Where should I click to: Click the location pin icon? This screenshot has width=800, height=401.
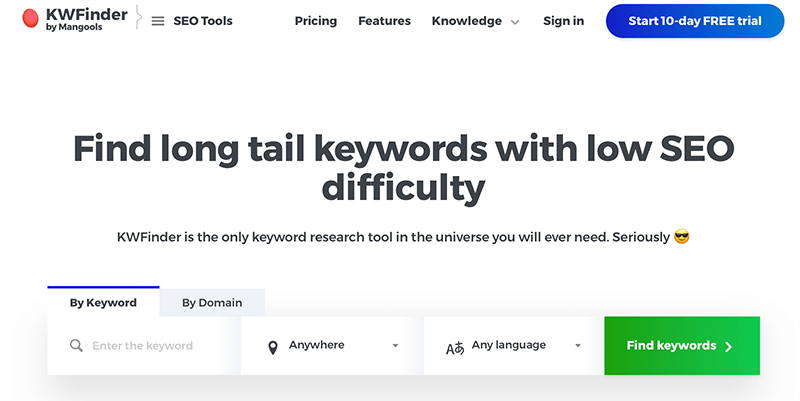pyautogui.click(x=273, y=348)
